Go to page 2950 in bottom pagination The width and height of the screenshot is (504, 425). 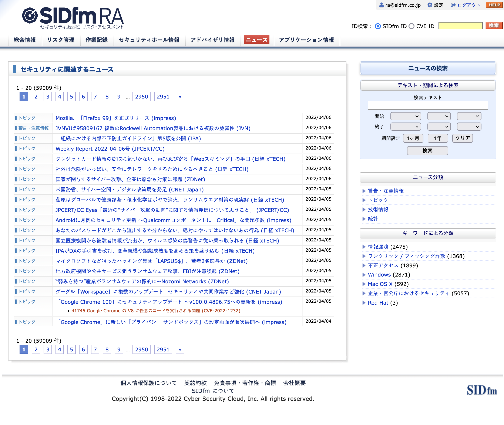click(142, 349)
